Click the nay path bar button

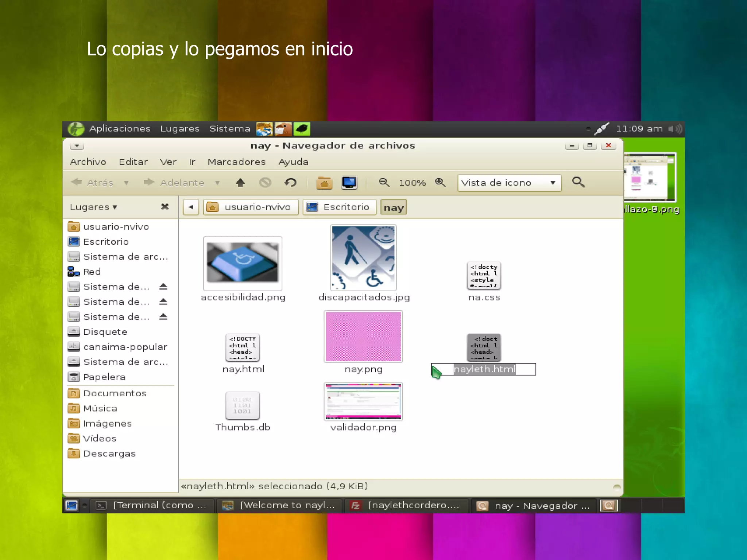[x=394, y=207]
